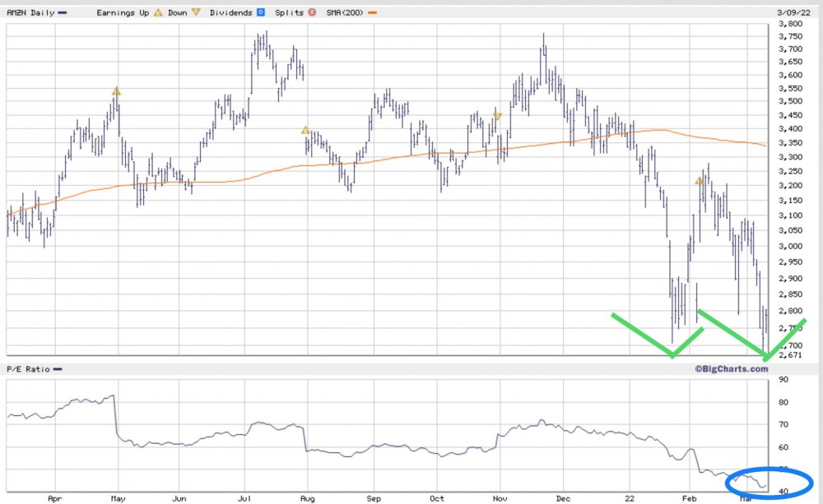Click the 2,800 price axis label

pos(790,311)
